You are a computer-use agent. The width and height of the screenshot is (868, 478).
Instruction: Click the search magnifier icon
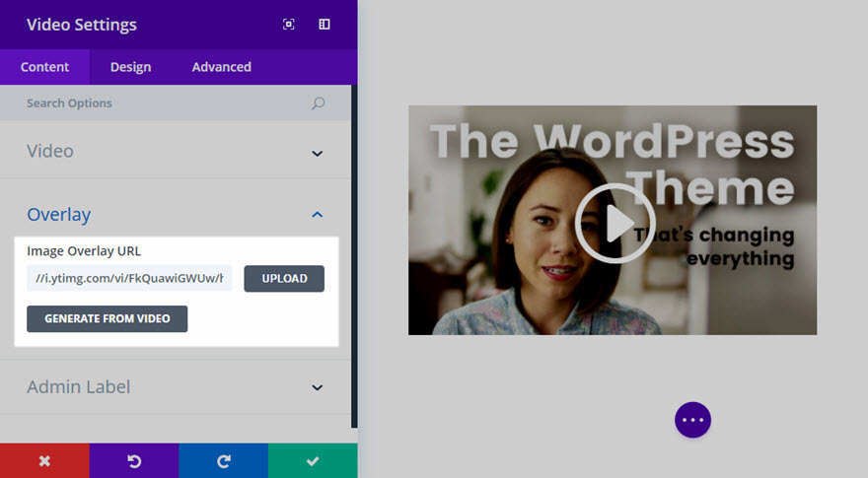click(318, 102)
